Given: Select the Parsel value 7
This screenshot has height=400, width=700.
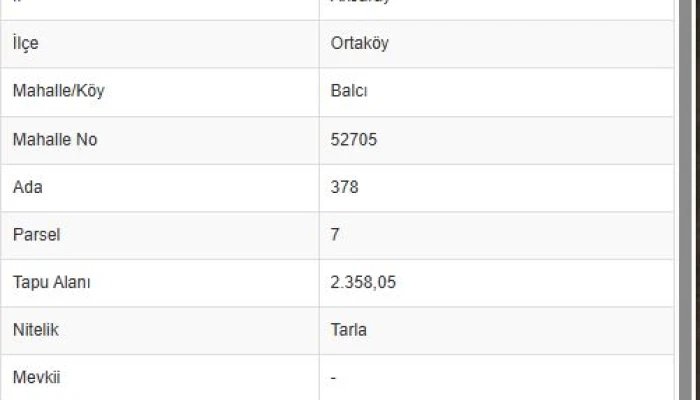Looking at the screenshot, I should (x=335, y=235).
